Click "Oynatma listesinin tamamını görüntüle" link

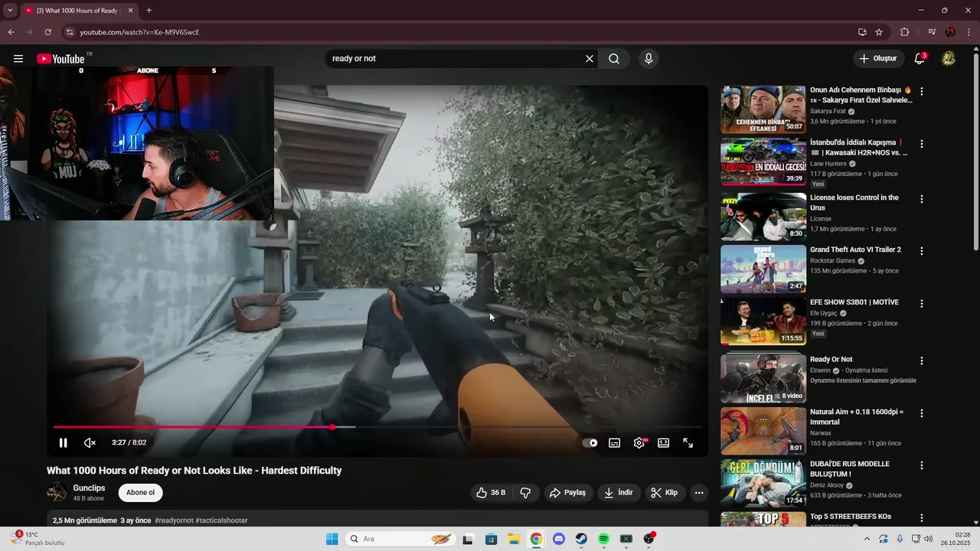click(x=863, y=380)
